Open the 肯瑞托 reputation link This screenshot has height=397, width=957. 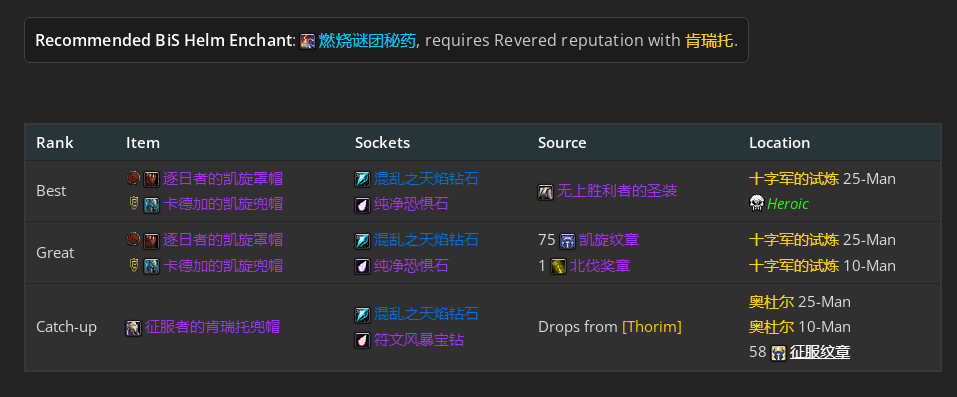coord(709,41)
